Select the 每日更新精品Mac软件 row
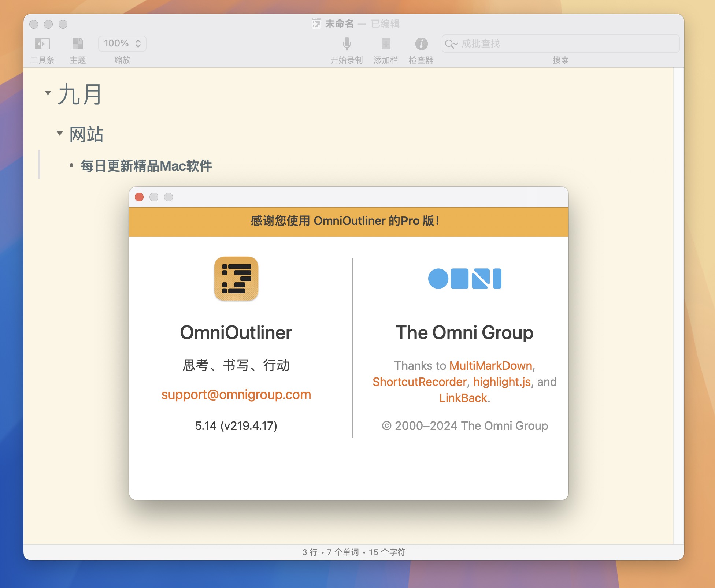This screenshot has height=588, width=715. [146, 166]
